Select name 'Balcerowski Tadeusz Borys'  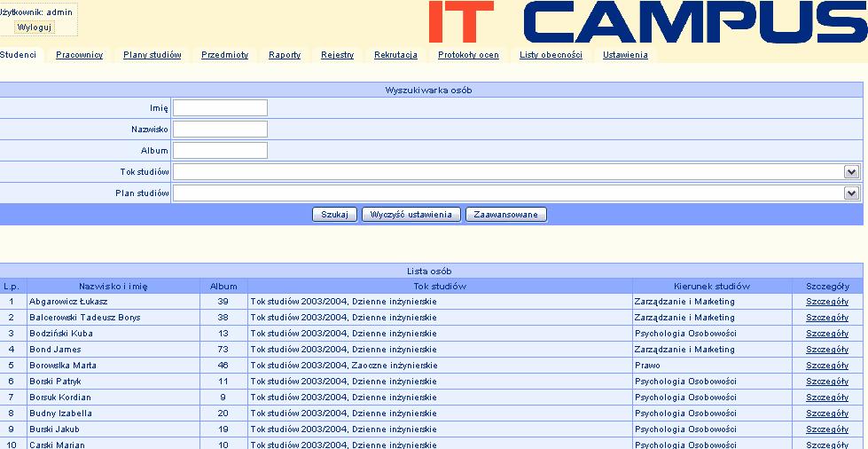85,318
